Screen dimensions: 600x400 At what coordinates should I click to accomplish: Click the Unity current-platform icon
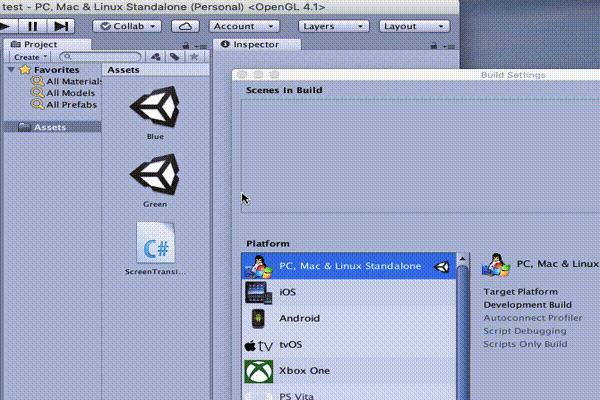[442, 266]
